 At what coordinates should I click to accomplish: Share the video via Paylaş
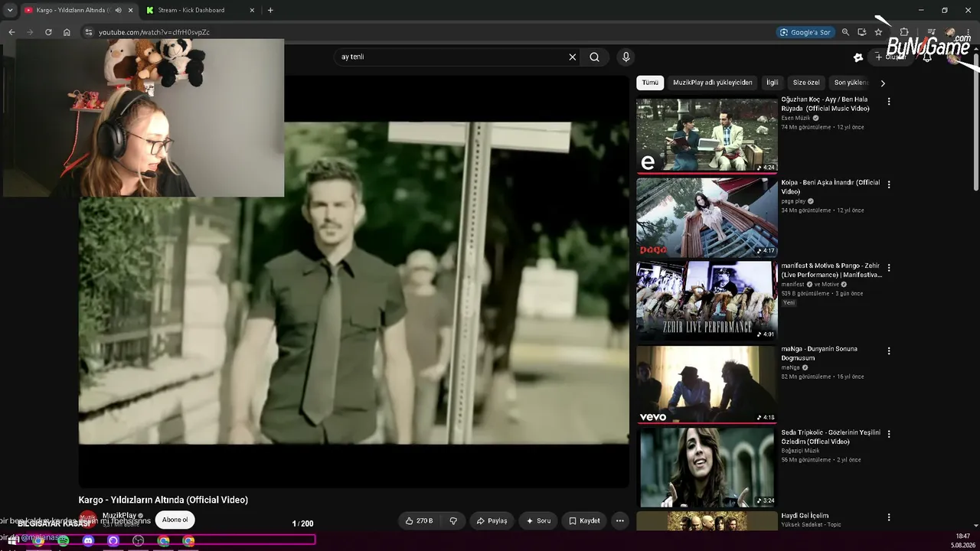click(492, 520)
